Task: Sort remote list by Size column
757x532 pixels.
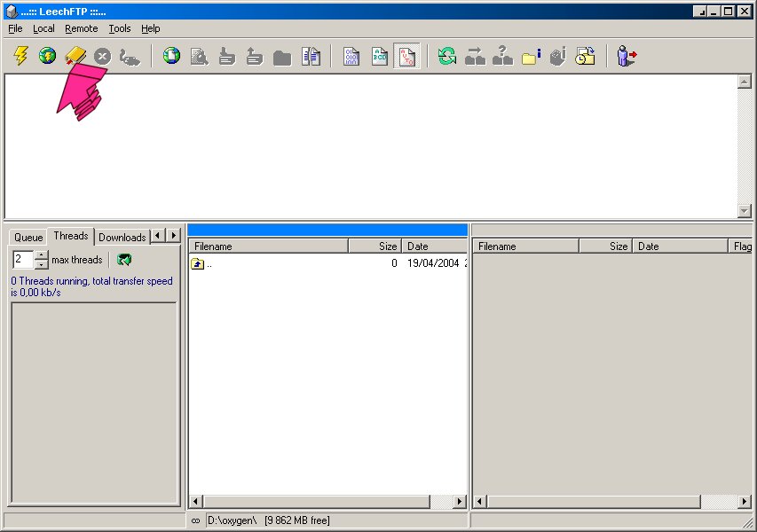Action: pyautogui.click(x=605, y=246)
